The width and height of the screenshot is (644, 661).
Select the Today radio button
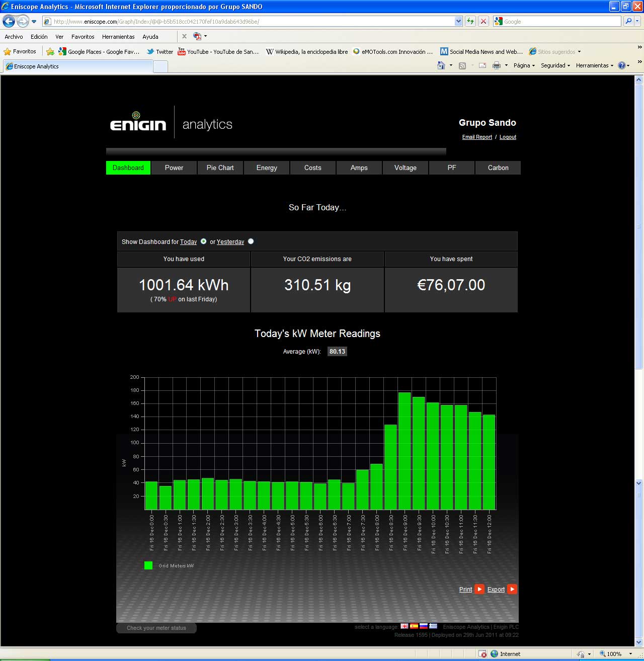point(203,241)
